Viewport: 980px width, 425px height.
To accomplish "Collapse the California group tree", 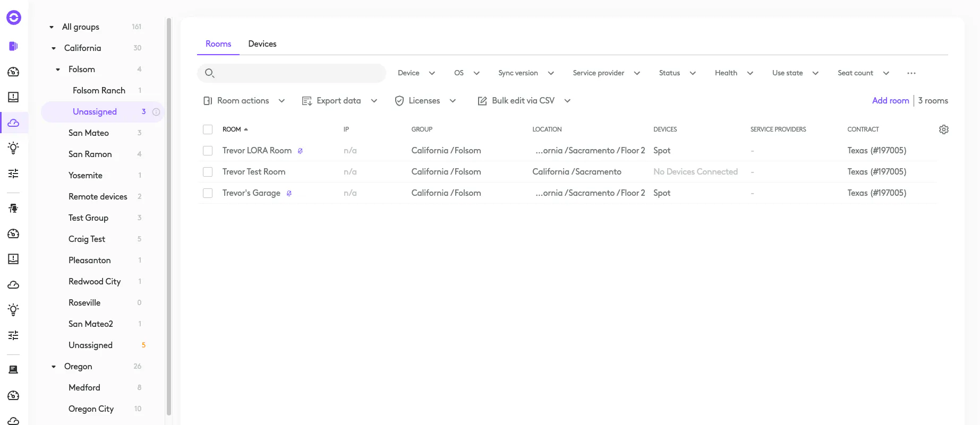I will coord(54,48).
